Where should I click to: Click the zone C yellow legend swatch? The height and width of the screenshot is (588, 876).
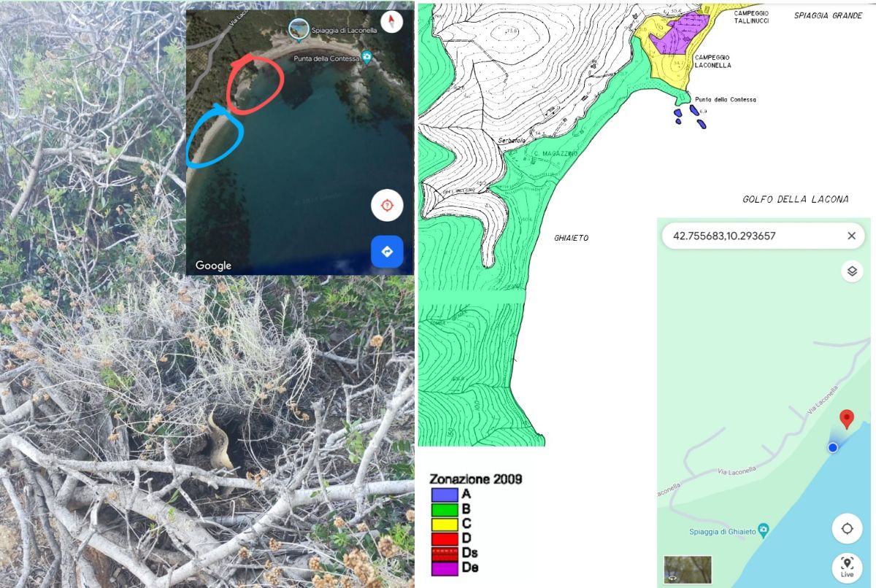[445, 524]
